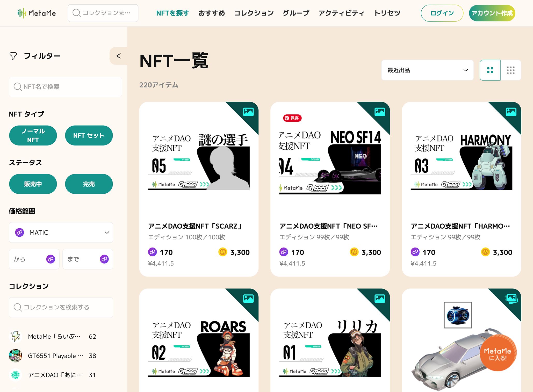Open the コレクション menu item
The height and width of the screenshot is (392, 533).
(254, 13)
